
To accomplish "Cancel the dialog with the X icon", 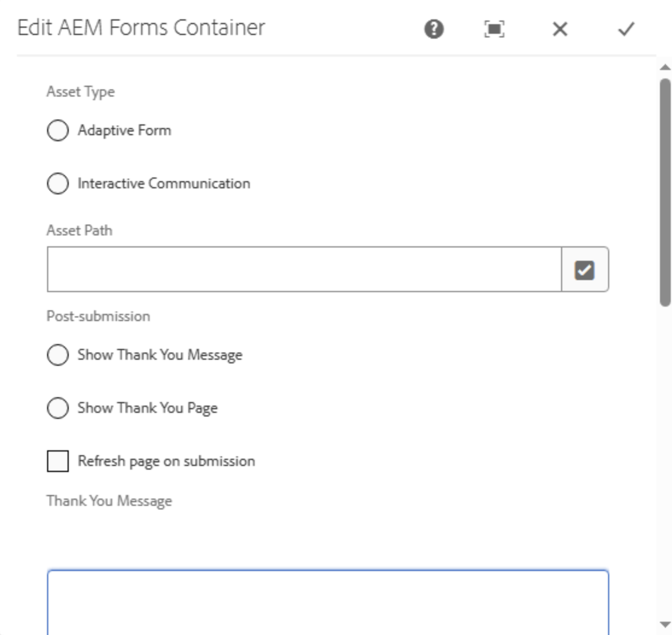I will (x=560, y=29).
